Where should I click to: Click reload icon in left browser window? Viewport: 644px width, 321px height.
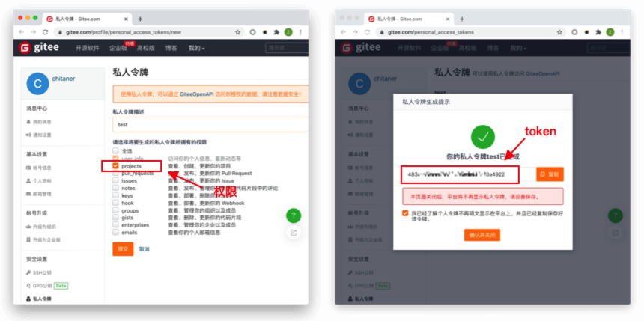tap(45, 32)
